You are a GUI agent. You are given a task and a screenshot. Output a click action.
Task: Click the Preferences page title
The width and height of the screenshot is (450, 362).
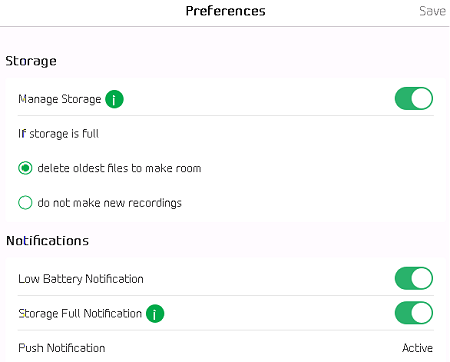pyautogui.click(x=226, y=11)
